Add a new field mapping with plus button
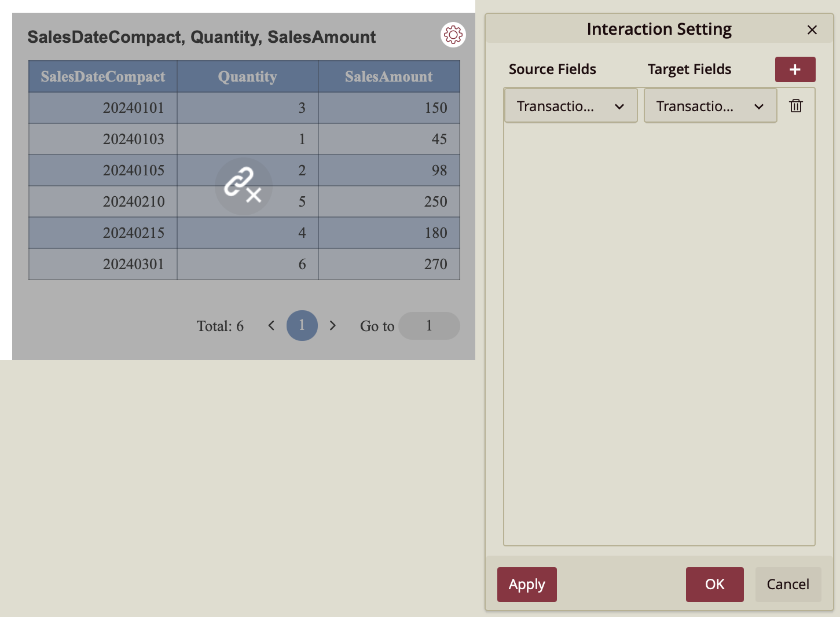 click(x=795, y=69)
